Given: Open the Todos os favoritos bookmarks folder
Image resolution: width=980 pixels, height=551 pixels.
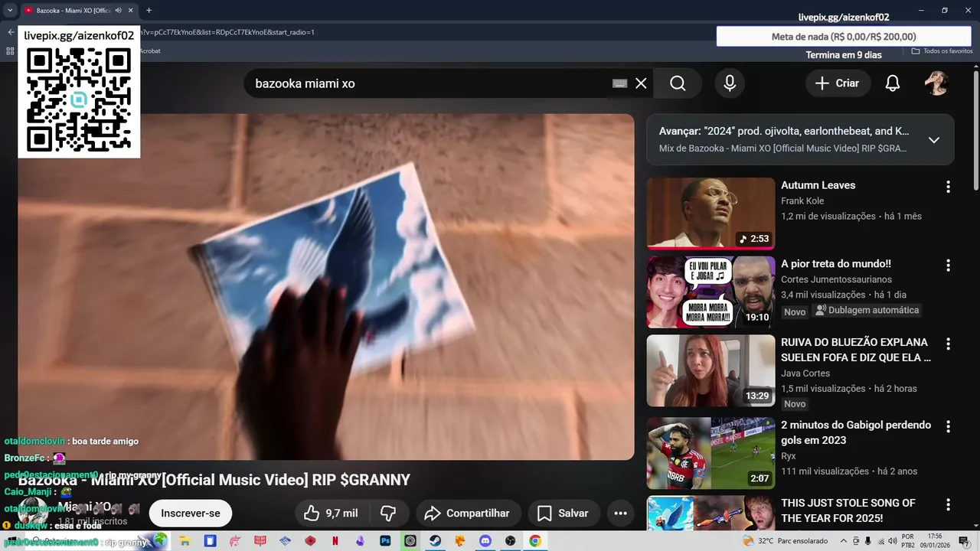Looking at the screenshot, I should [942, 51].
